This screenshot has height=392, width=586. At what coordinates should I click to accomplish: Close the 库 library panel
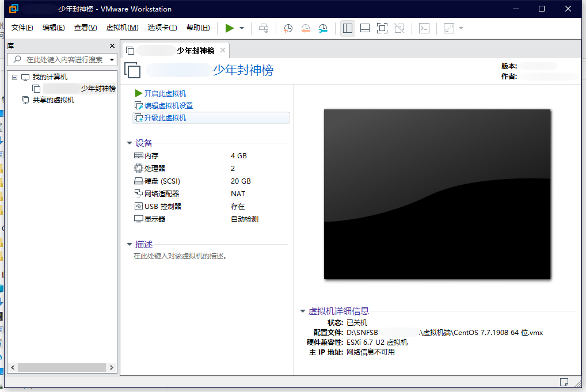click(x=112, y=45)
